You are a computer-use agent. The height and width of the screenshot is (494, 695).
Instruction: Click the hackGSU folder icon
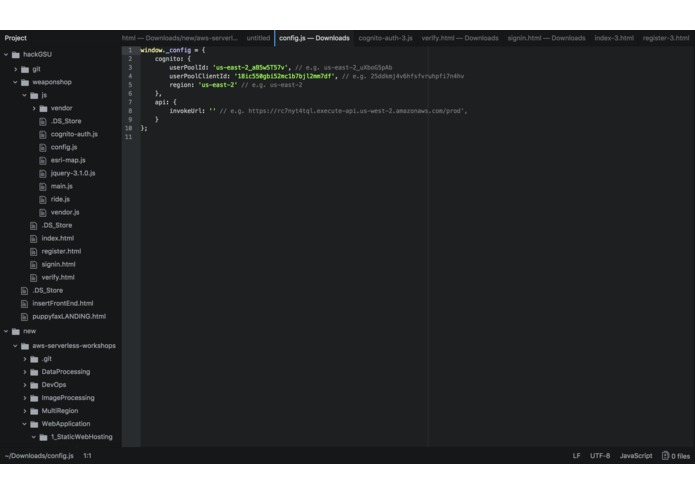point(16,54)
